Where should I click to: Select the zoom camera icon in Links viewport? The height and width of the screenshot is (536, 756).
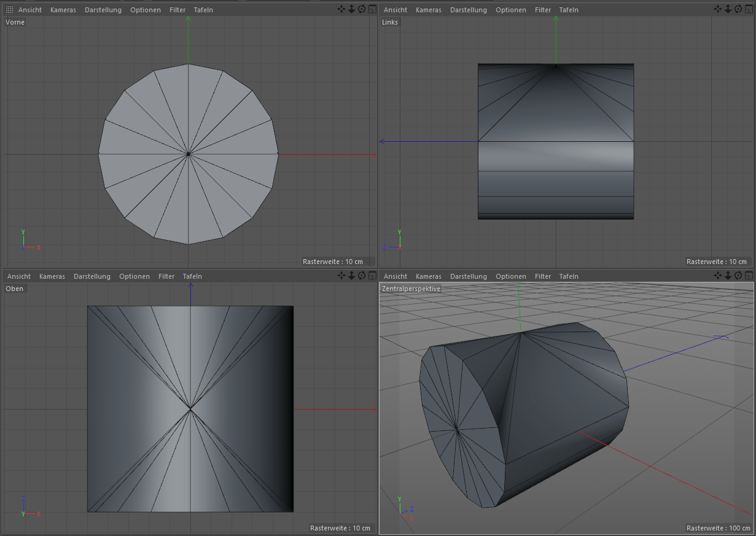tap(728, 9)
